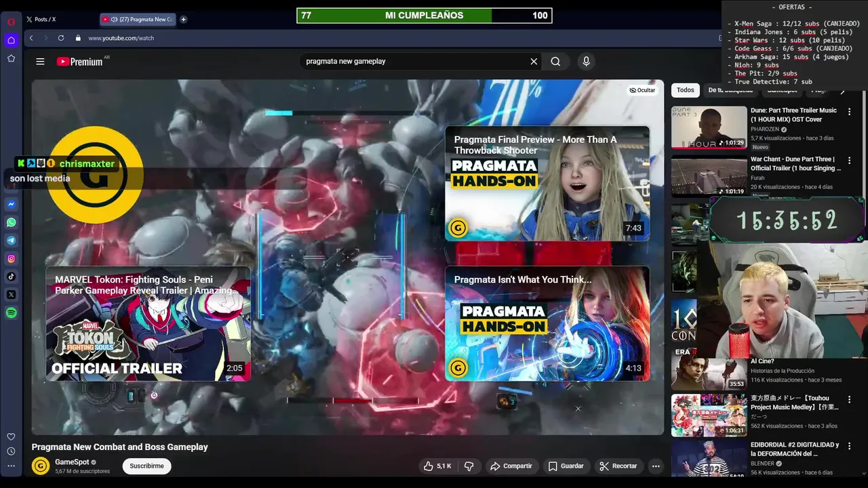Go to YouTube Premium home logo
Screen dimensions: 868x488
[80, 62]
